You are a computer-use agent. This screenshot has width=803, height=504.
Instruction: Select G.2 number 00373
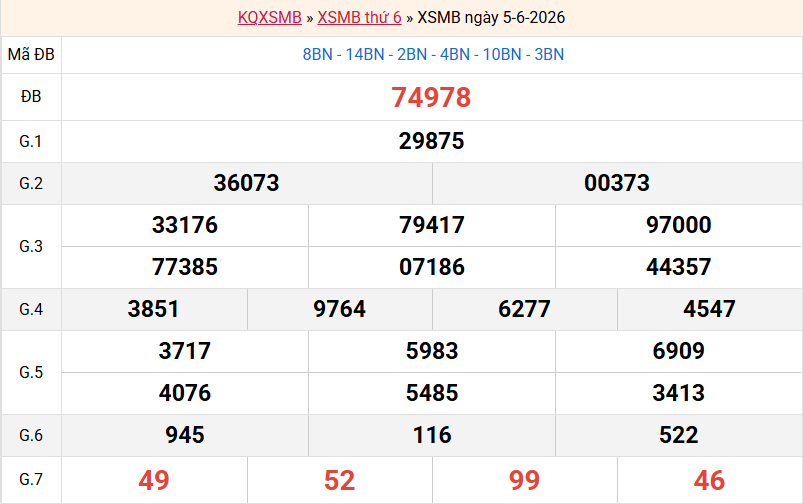click(617, 183)
